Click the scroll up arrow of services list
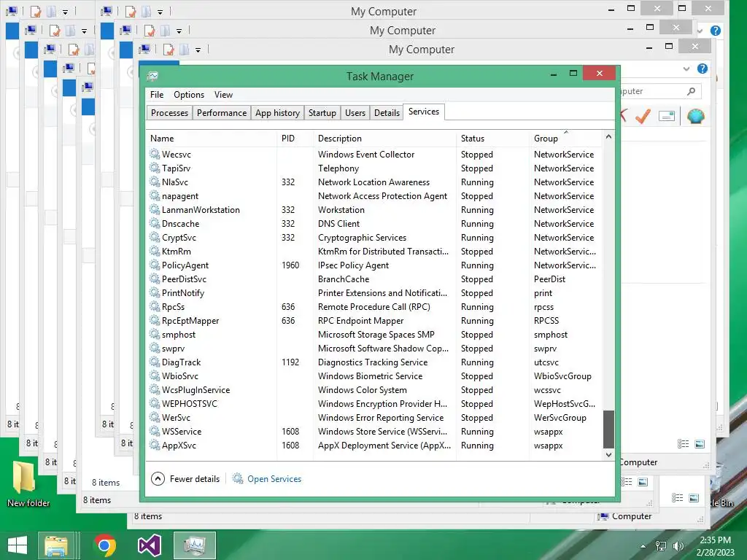 (x=608, y=136)
